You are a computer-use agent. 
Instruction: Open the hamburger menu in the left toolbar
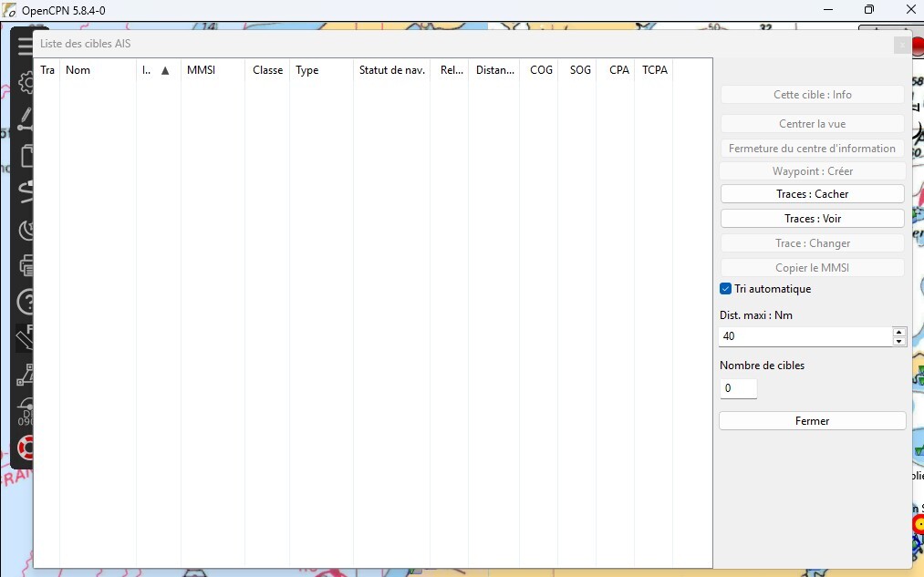[x=25, y=46]
